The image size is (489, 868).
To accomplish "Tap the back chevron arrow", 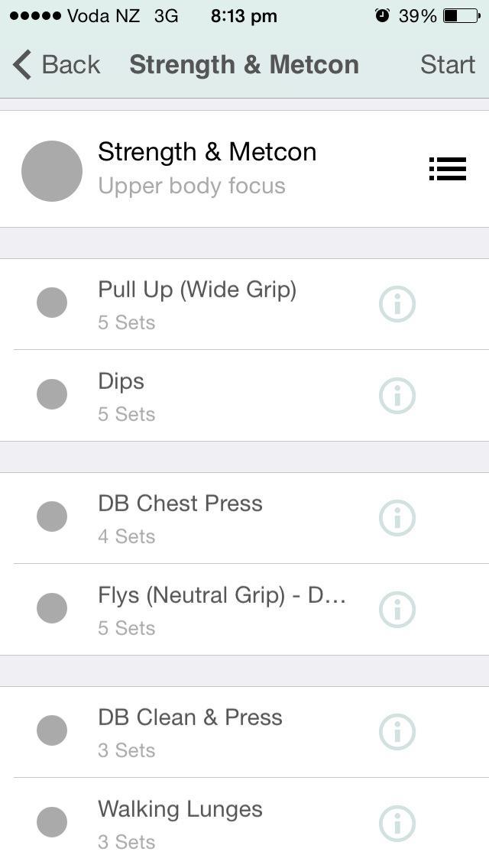I will pos(22,65).
